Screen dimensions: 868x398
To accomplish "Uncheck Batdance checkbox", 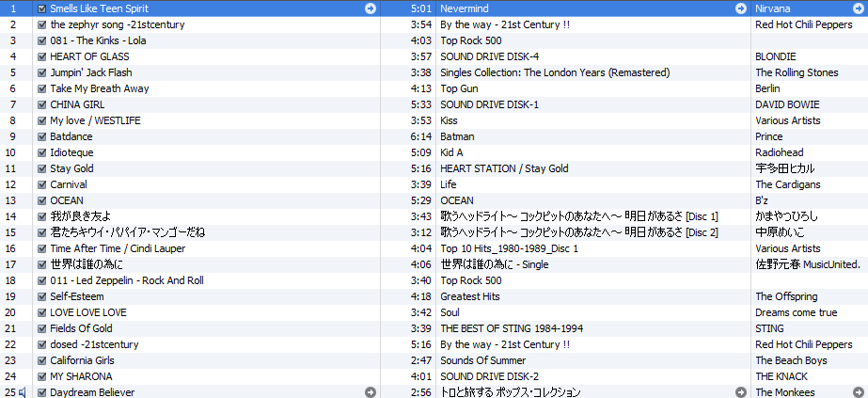I will 42,136.
